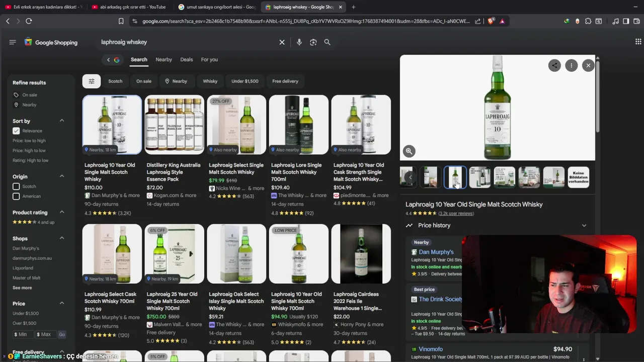Reload the page in browser toolbar
Screen dimensions: 644x362
click(x=29, y=21)
